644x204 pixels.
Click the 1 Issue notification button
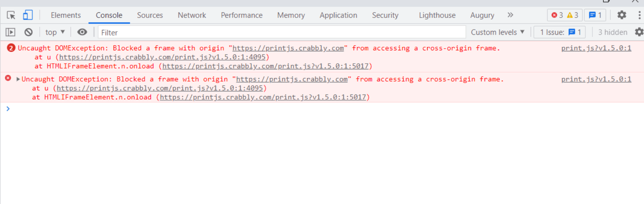point(559,32)
